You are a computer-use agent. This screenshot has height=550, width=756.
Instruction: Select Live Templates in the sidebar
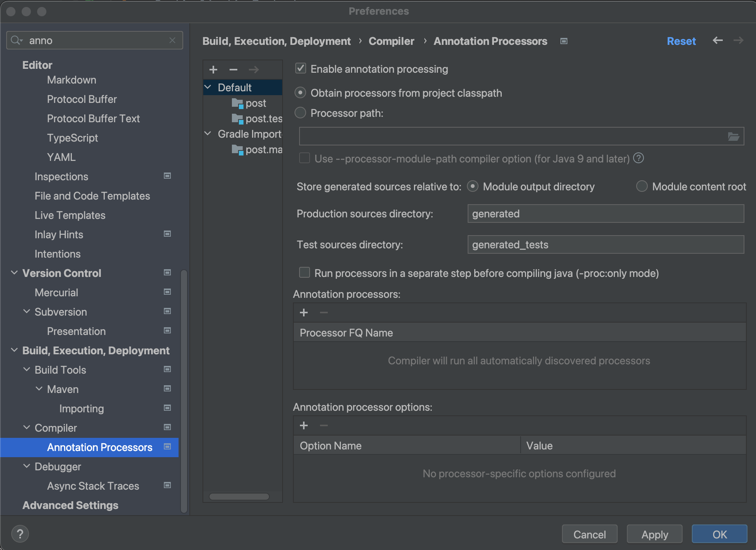click(x=70, y=215)
